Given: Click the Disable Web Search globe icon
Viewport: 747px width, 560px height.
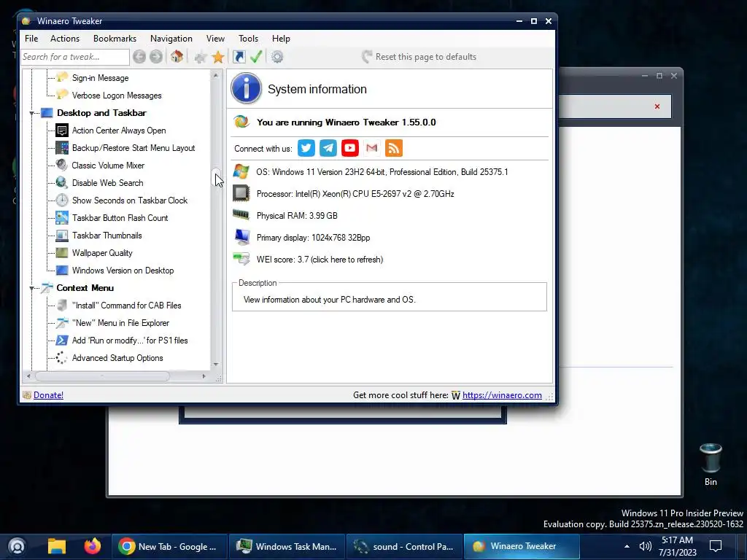Looking at the screenshot, I should 62,183.
